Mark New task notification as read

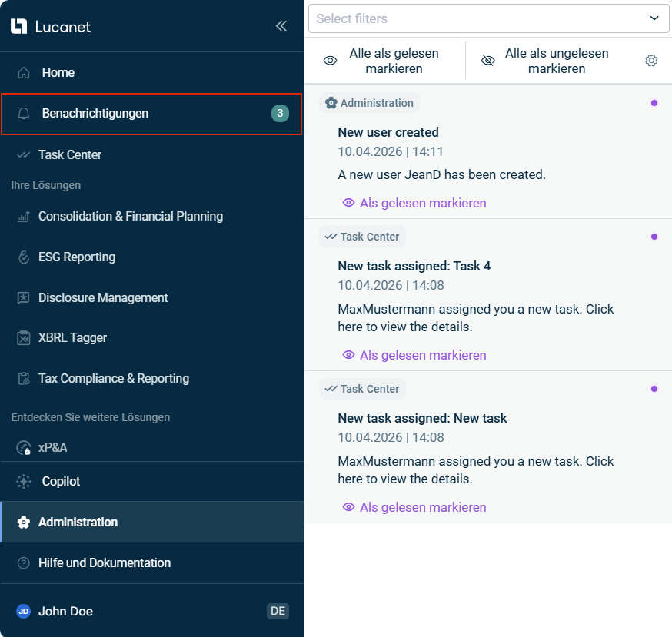(x=414, y=507)
